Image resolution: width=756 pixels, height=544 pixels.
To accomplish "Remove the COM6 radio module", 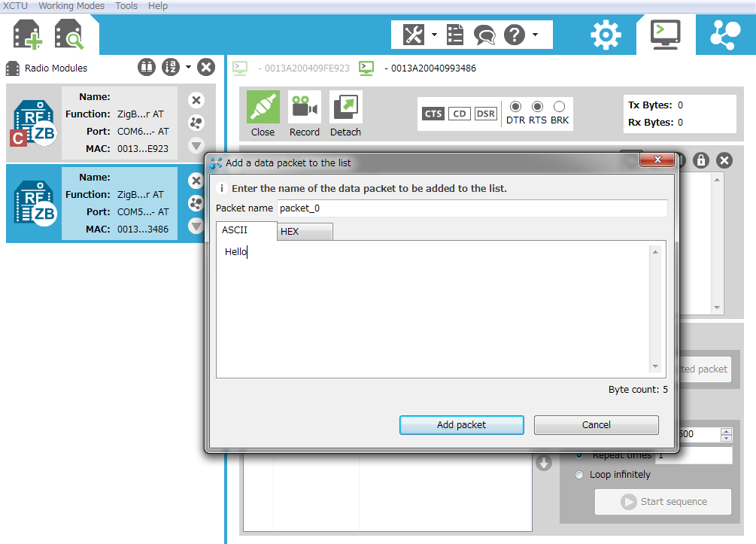I will [196, 100].
